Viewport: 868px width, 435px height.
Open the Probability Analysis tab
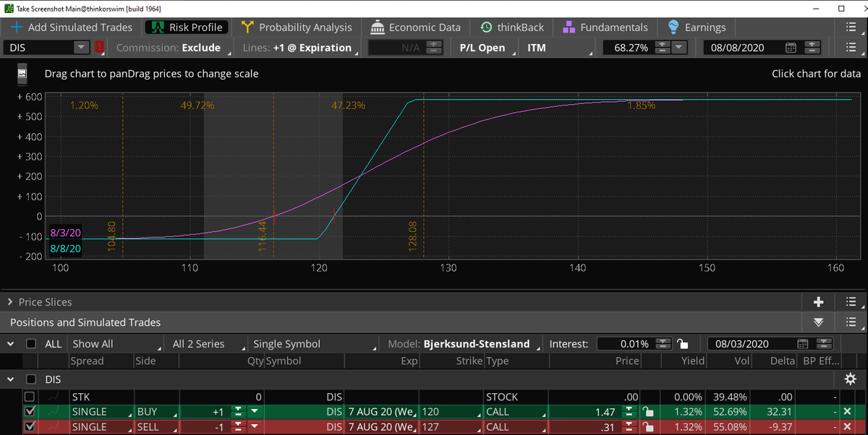click(297, 27)
